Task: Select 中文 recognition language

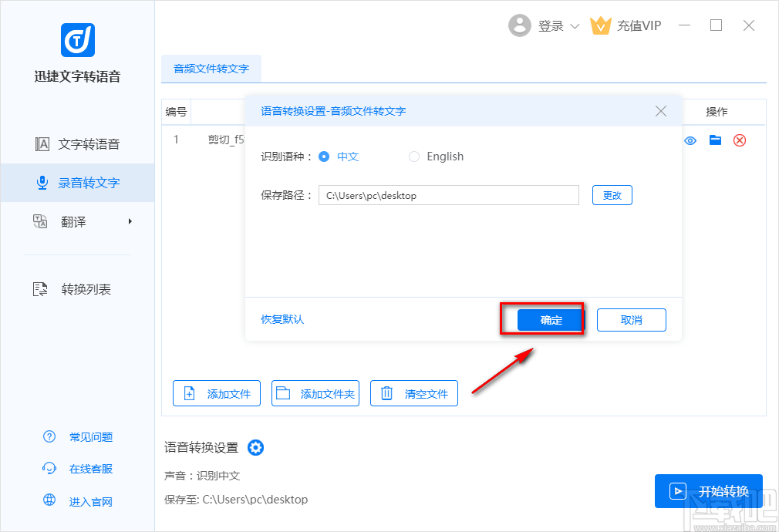Action: tap(324, 156)
